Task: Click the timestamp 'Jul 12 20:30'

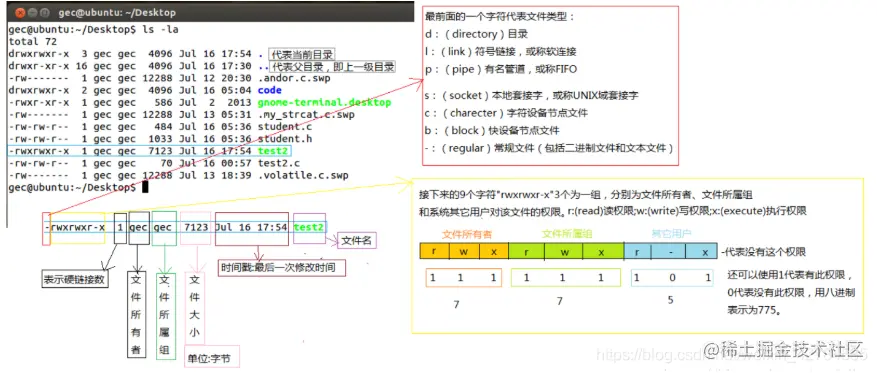Action: pyautogui.click(x=215, y=78)
